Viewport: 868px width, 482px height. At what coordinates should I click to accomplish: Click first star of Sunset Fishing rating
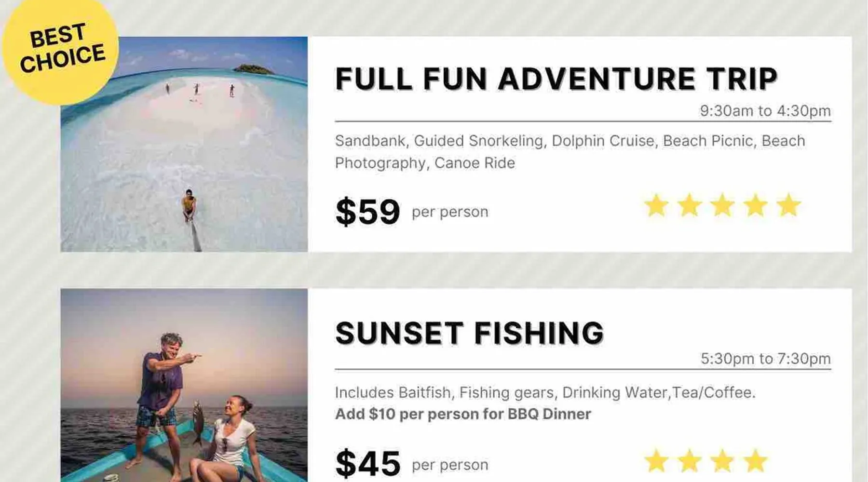656,461
